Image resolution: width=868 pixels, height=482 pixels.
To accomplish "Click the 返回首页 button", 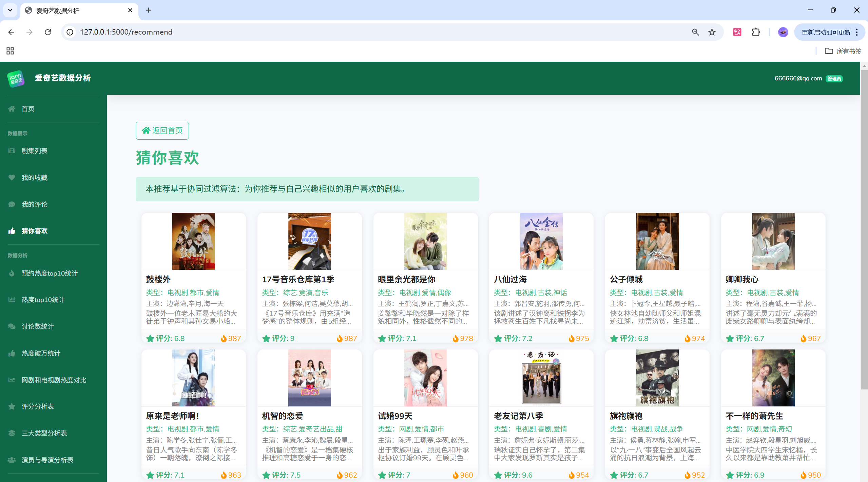I will click(x=162, y=130).
